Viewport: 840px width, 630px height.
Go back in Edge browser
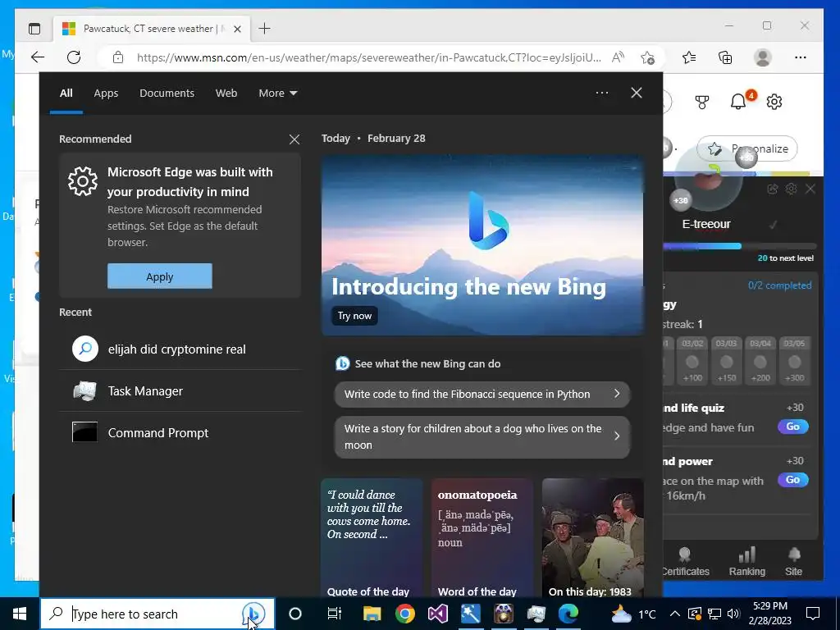(38, 57)
